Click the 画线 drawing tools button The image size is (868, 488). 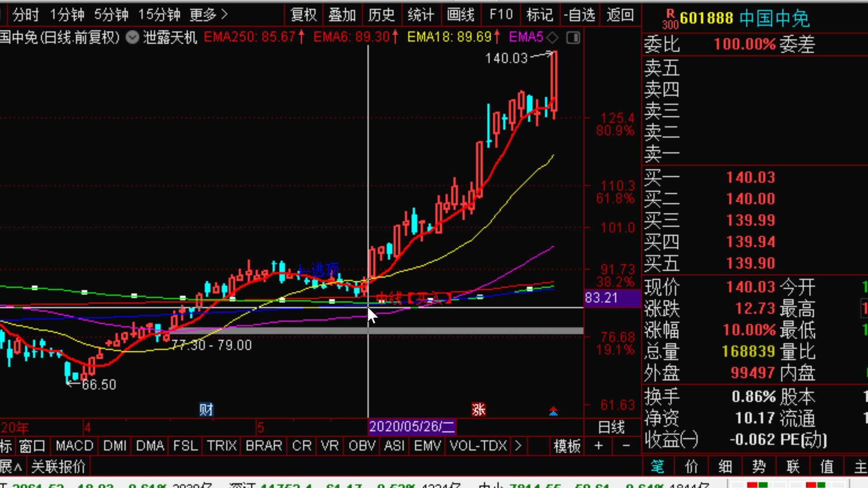tap(461, 15)
